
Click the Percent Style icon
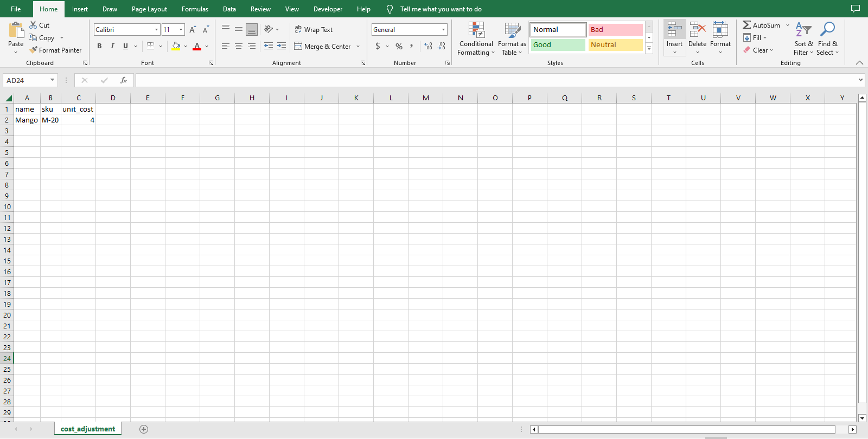pyautogui.click(x=399, y=47)
